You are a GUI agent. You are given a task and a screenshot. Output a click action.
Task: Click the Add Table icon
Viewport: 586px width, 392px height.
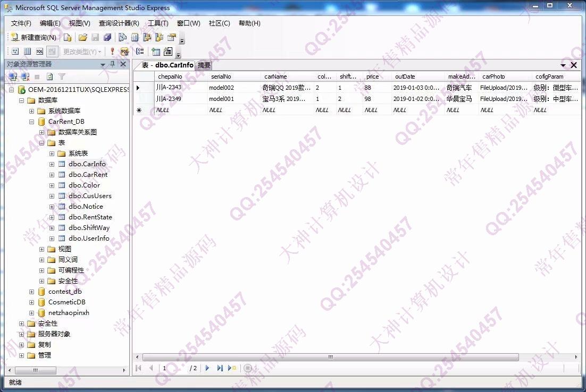click(x=156, y=52)
